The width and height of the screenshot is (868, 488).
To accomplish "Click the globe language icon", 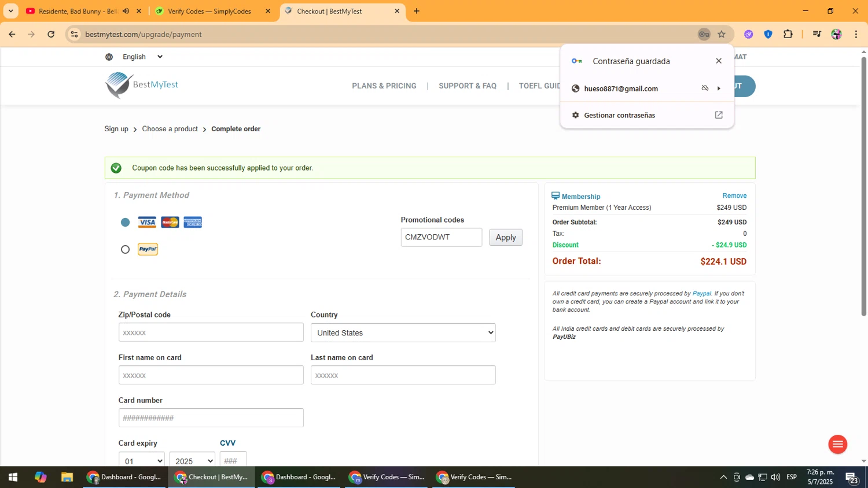I will click(109, 57).
